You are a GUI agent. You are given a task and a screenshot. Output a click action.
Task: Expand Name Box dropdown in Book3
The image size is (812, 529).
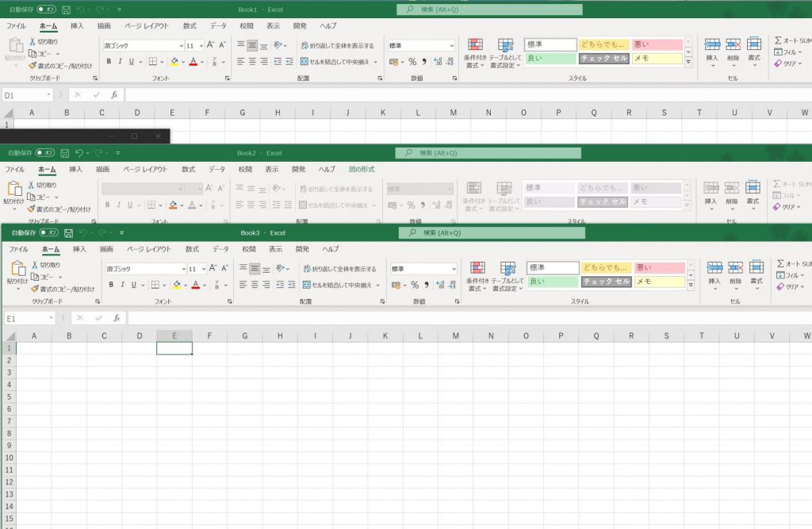coord(52,318)
